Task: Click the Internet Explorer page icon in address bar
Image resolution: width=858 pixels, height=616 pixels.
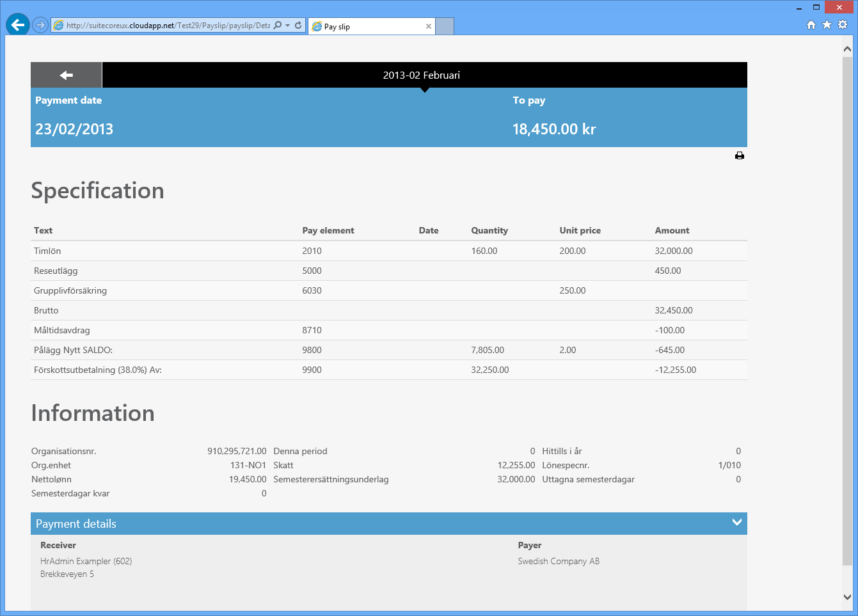Action: 58,26
